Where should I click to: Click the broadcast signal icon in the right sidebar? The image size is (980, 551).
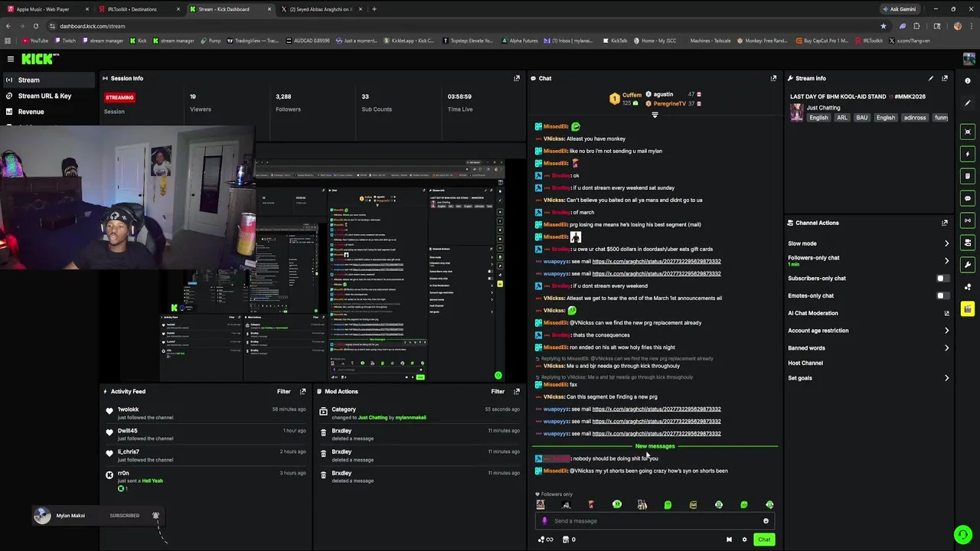point(968,220)
